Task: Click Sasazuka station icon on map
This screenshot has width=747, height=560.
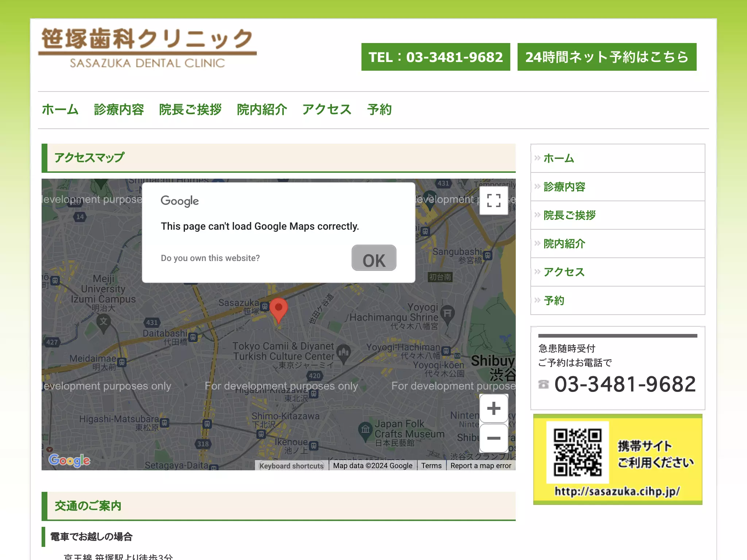Action: (x=265, y=306)
